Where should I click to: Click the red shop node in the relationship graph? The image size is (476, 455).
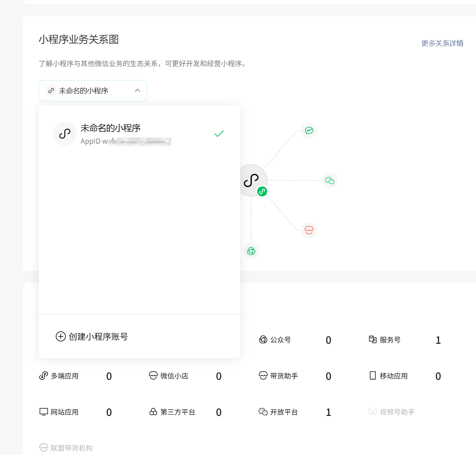coord(309,230)
